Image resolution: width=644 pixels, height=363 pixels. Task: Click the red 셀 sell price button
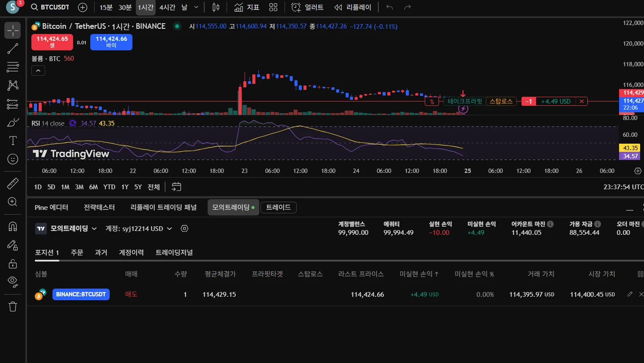[x=52, y=42]
